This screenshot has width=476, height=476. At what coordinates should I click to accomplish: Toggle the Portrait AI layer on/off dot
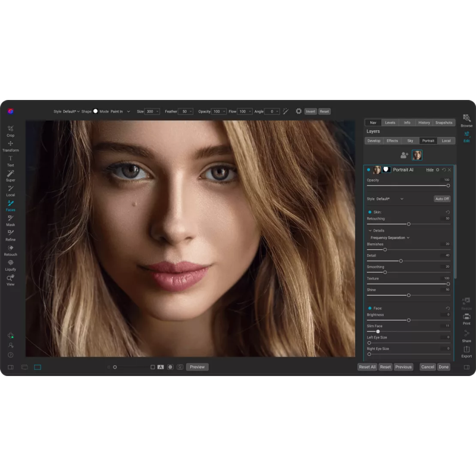coord(368,170)
